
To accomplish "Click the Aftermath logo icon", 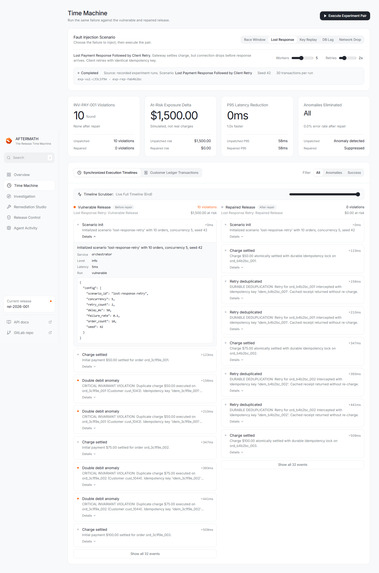I will 9,141.
